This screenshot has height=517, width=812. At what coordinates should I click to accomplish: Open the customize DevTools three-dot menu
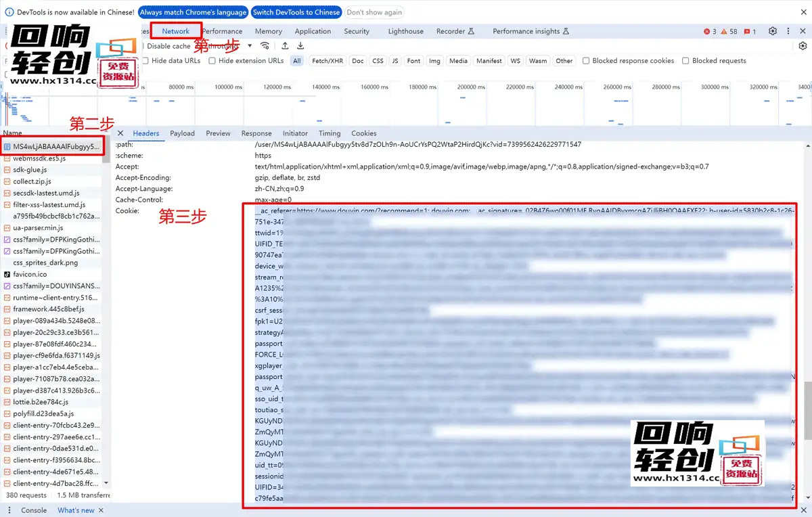pos(788,31)
